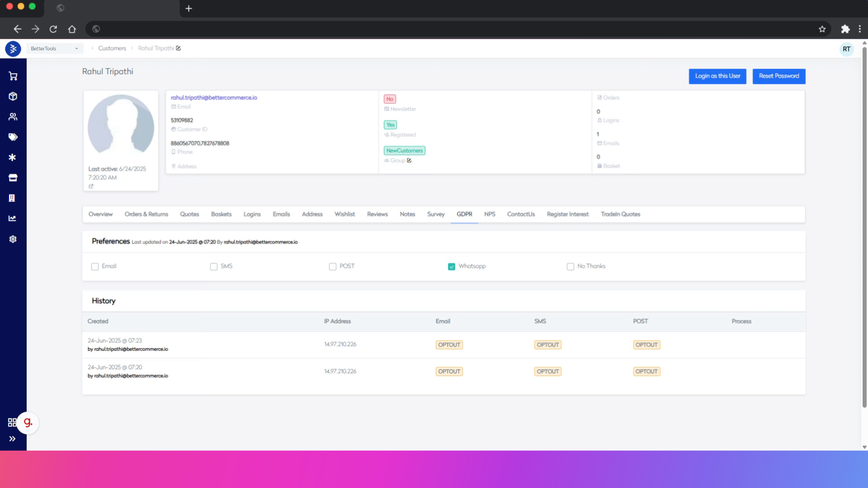This screenshot has height=488, width=868.
Task: Open the shopping cart sidebar icon
Action: pyautogui.click(x=13, y=76)
